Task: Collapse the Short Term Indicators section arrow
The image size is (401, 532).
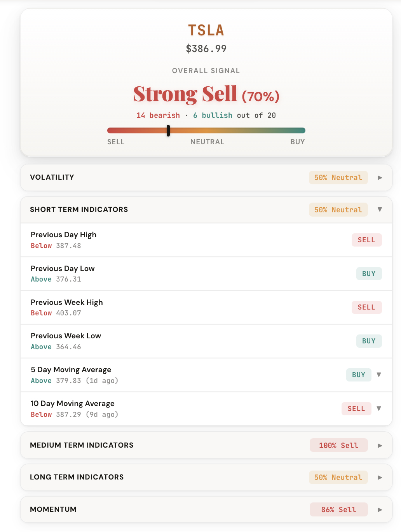Action: pos(380,210)
